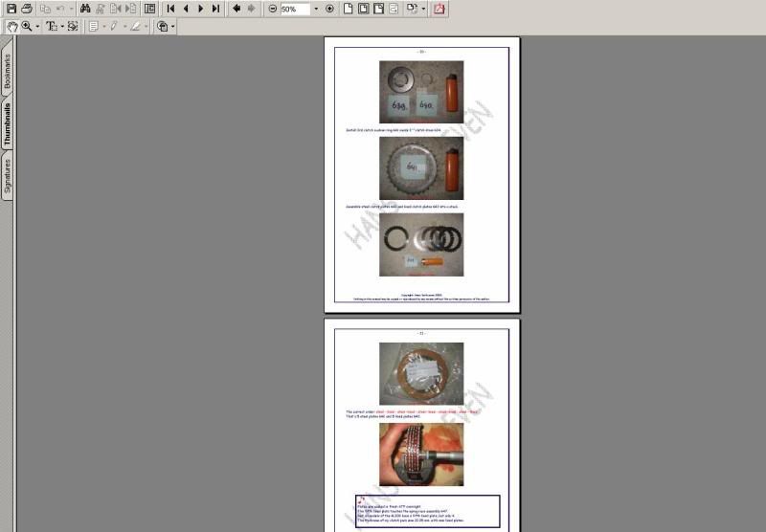The width and height of the screenshot is (766, 532).
Task: Click the Go to Previous View arrow
Action: 237,9
